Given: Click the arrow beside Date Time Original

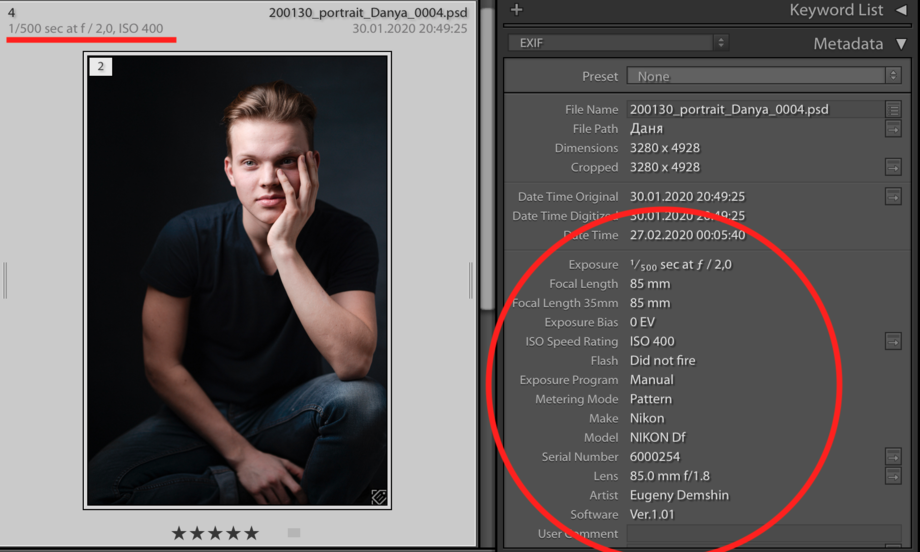Looking at the screenshot, I should point(893,197).
